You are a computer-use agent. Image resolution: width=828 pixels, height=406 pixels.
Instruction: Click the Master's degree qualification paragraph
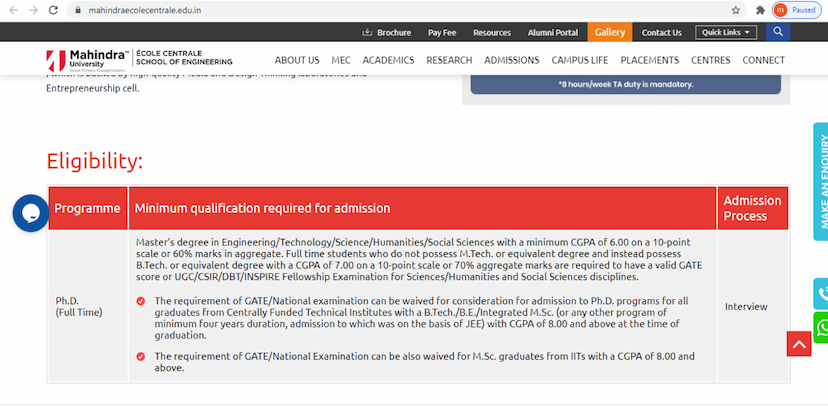click(x=419, y=259)
